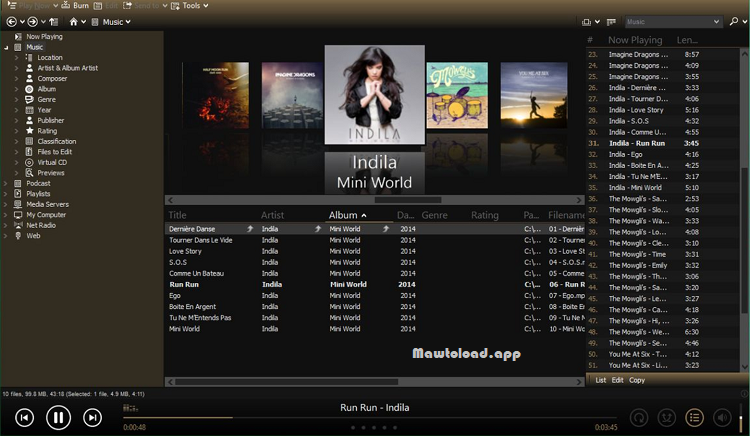Image resolution: width=750 pixels, height=436 pixels.
Task: Click the Burn toolbar icon
Action: click(x=66, y=5)
